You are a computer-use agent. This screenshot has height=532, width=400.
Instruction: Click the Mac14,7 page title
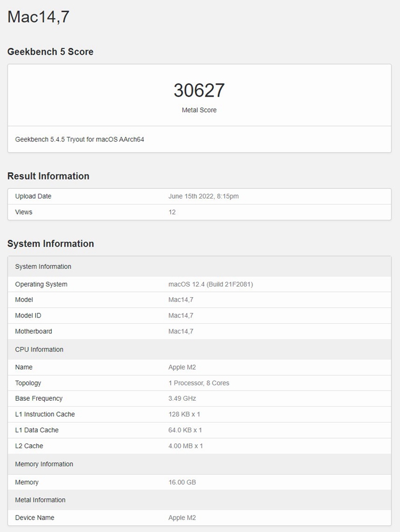coord(38,17)
